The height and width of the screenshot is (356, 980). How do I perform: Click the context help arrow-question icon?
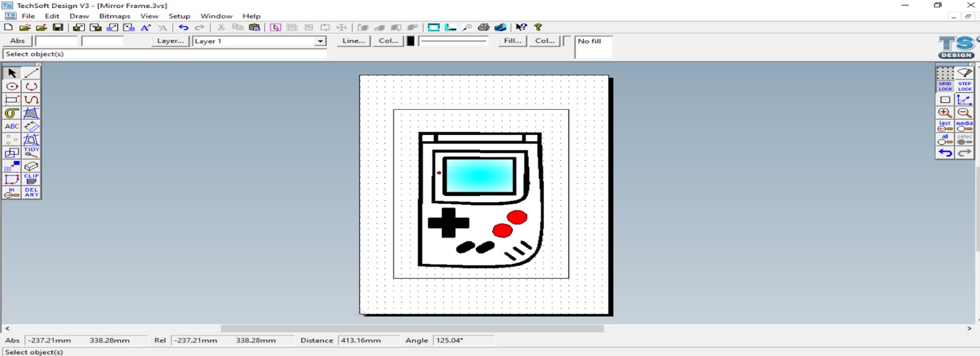point(521,27)
